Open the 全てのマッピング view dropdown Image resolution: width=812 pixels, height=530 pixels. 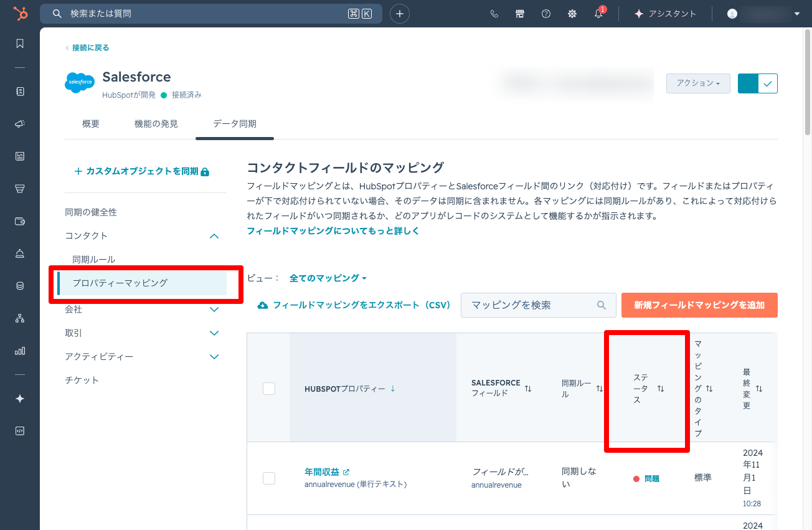328,278
